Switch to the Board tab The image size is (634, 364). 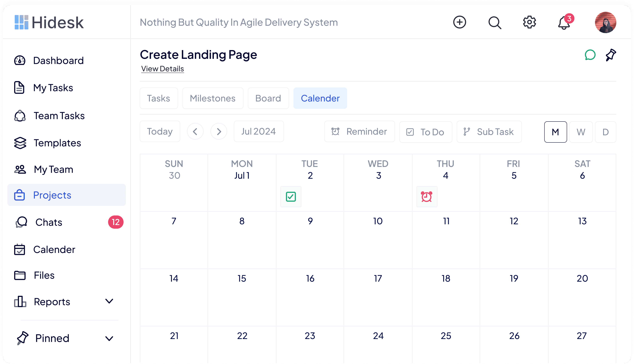point(268,98)
